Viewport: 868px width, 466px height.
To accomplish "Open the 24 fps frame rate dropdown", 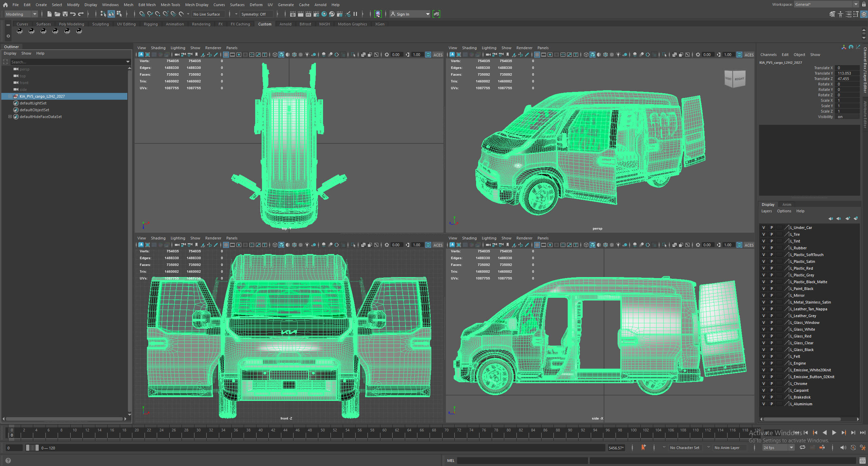I will tap(778, 448).
